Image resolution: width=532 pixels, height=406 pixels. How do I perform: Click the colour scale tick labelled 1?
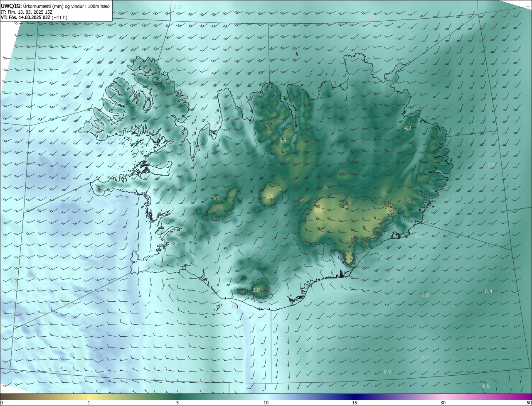[x=89, y=403]
